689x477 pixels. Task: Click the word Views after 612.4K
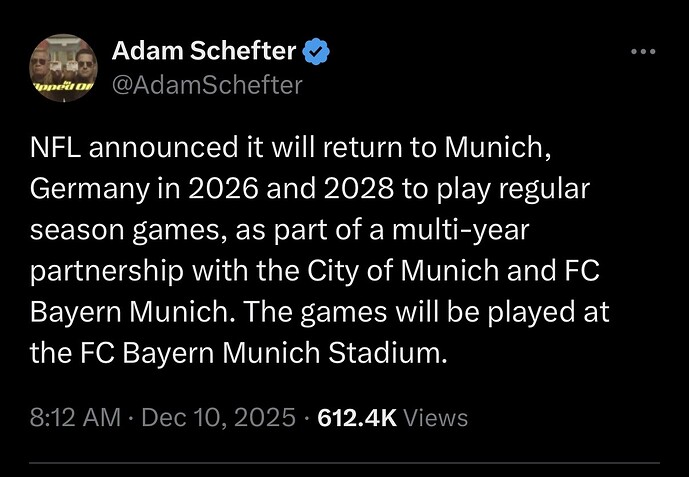pyautogui.click(x=437, y=418)
